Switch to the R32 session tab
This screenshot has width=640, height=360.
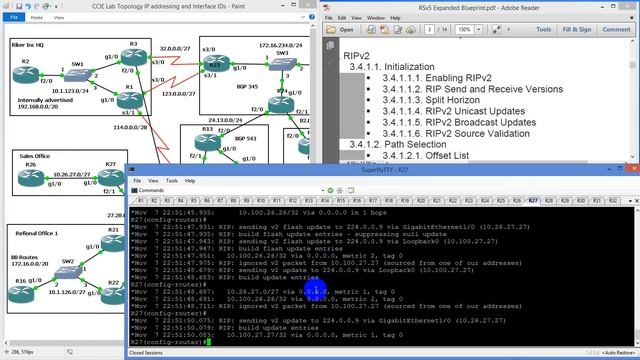point(613,201)
